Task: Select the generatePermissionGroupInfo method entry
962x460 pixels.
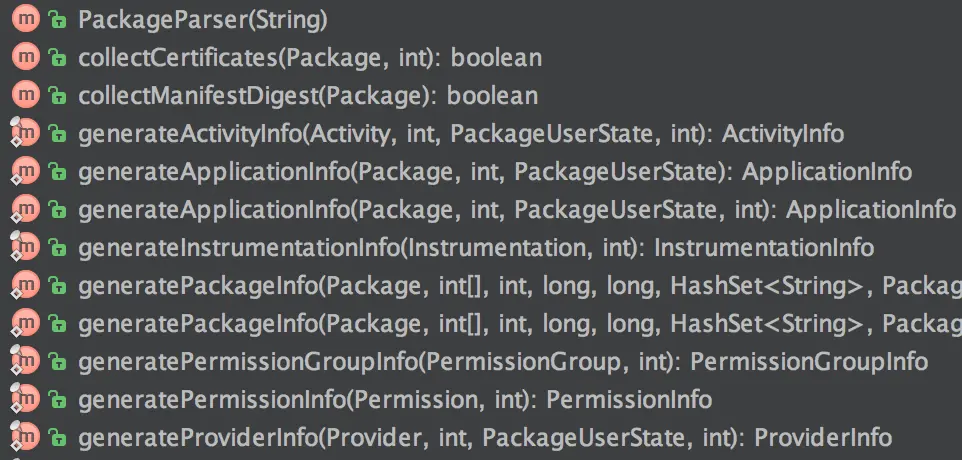Action: [x=502, y=361]
